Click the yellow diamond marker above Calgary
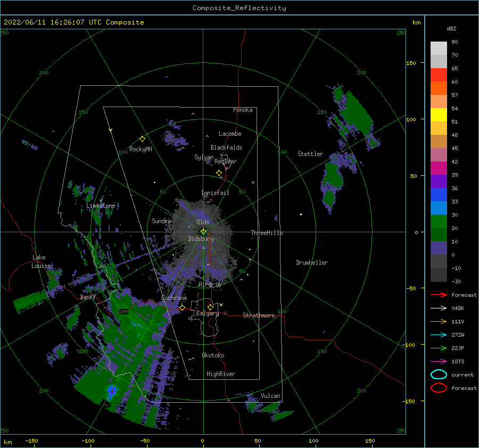This screenshot has height=448, width=479. (210, 307)
